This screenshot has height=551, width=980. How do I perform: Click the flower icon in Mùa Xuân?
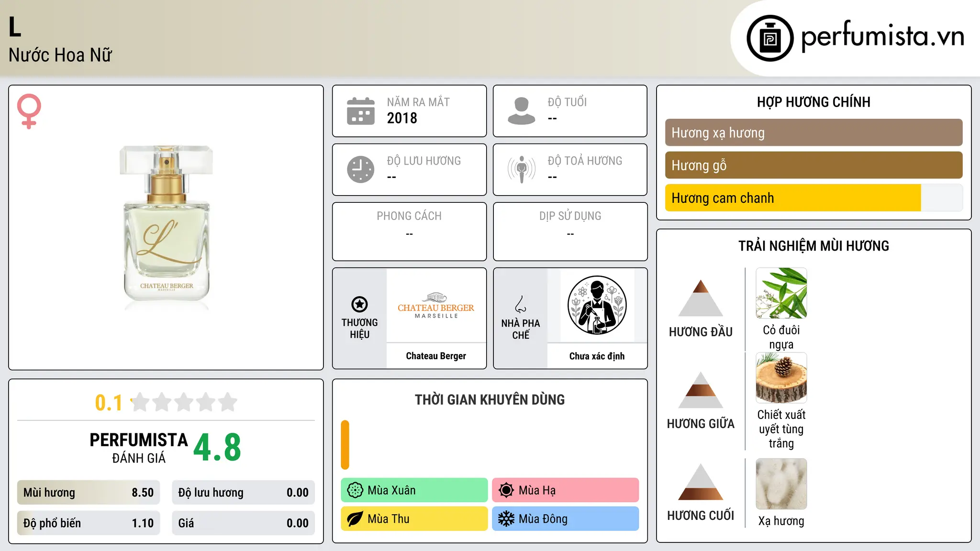tap(355, 490)
